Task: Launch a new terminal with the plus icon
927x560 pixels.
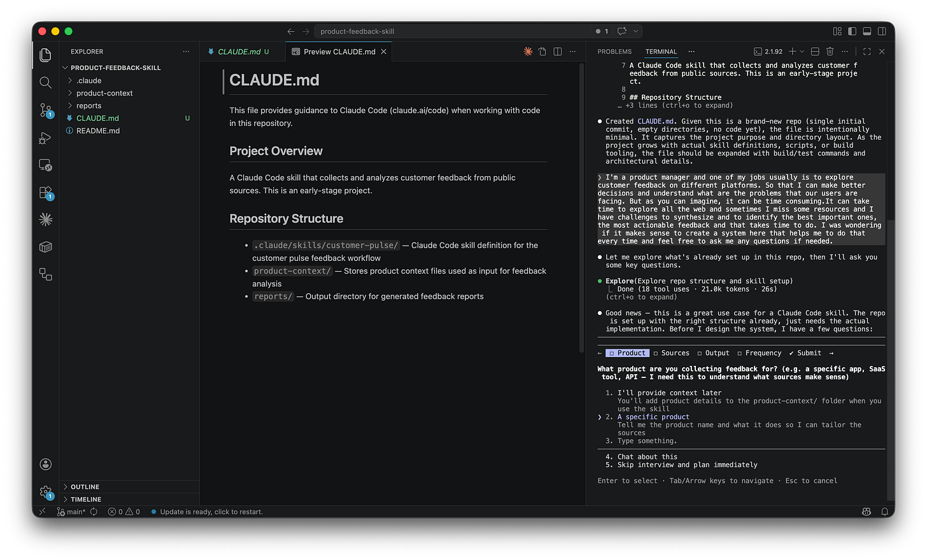Action: (x=793, y=51)
